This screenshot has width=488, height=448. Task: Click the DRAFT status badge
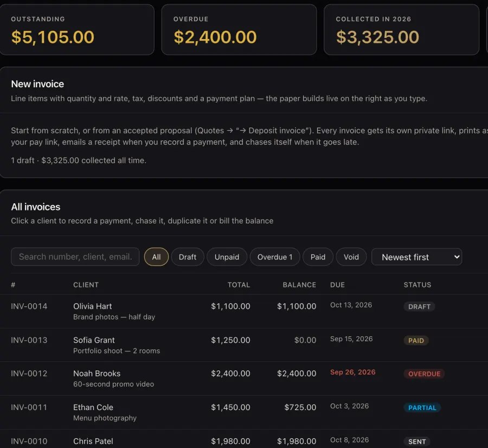pos(419,306)
